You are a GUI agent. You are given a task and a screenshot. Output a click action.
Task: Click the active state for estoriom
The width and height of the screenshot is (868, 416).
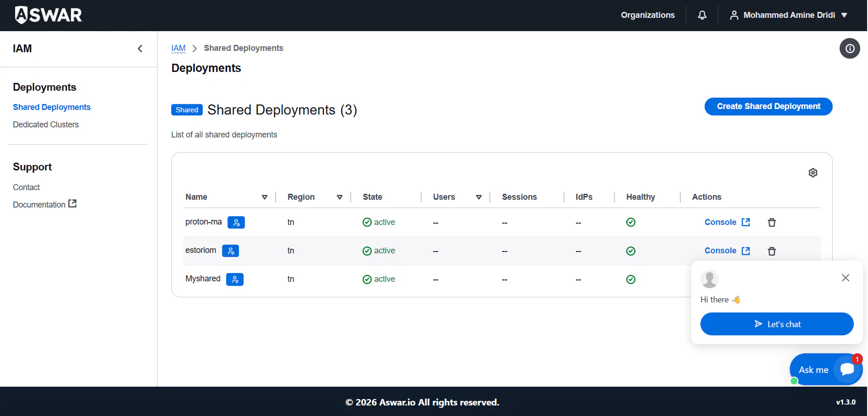pyautogui.click(x=379, y=251)
